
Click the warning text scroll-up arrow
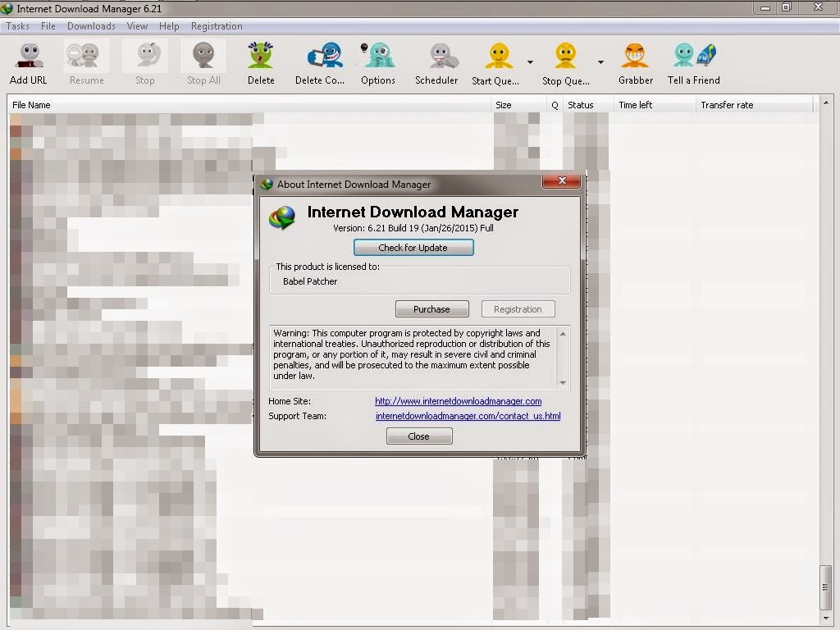click(x=563, y=334)
